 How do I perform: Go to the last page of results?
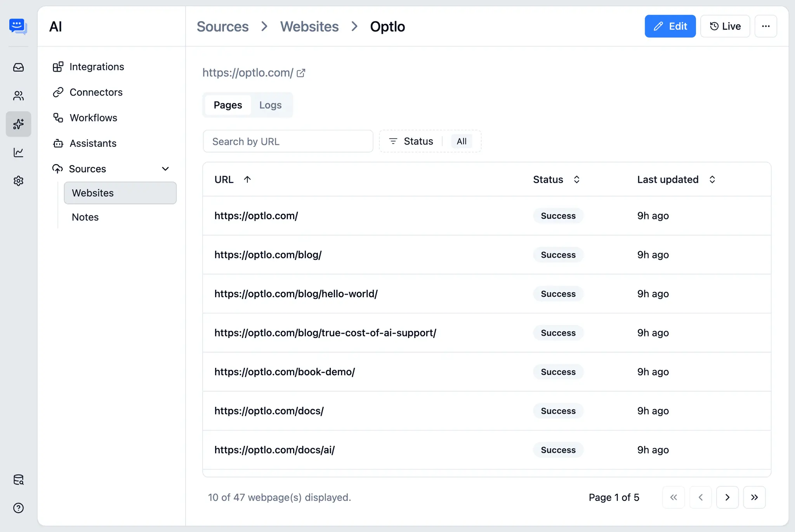click(x=754, y=497)
